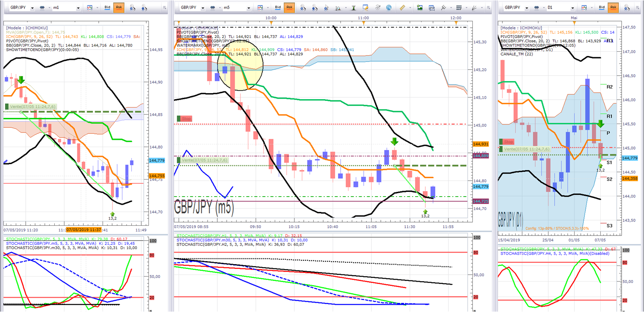Screen dimensions: 644x312
Task: Click the link-charts icon in the m1 chart toolbar
Action: pyautogui.click(x=42, y=8)
